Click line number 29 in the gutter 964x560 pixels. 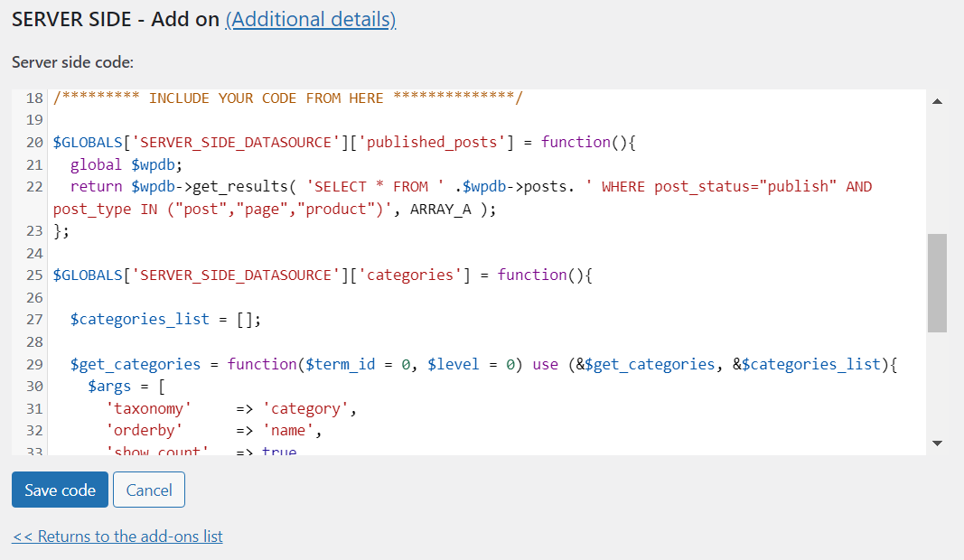[x=34, y=364]
